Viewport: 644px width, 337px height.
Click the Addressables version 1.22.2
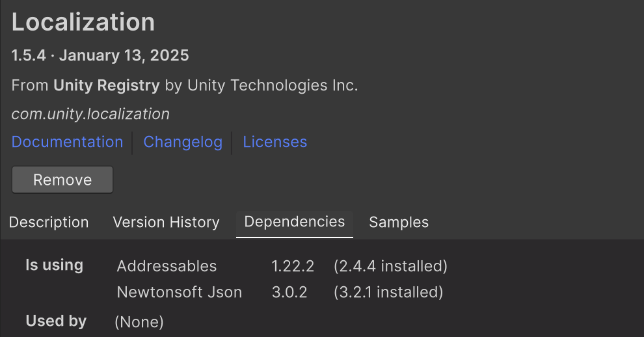point(293,266)
